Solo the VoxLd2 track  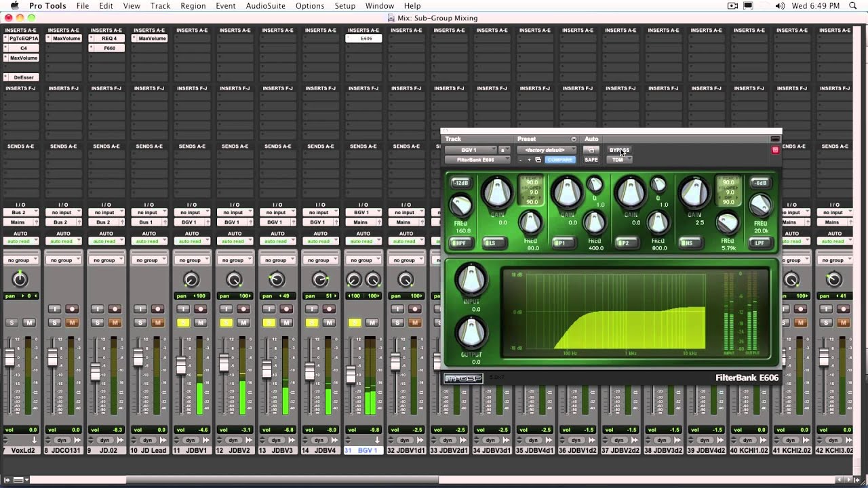[12, 323]
